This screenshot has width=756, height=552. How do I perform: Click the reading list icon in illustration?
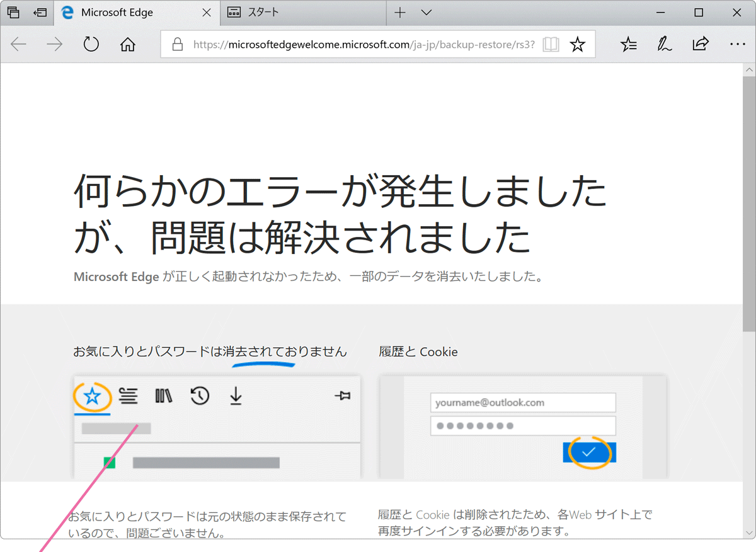click(128, 396)
